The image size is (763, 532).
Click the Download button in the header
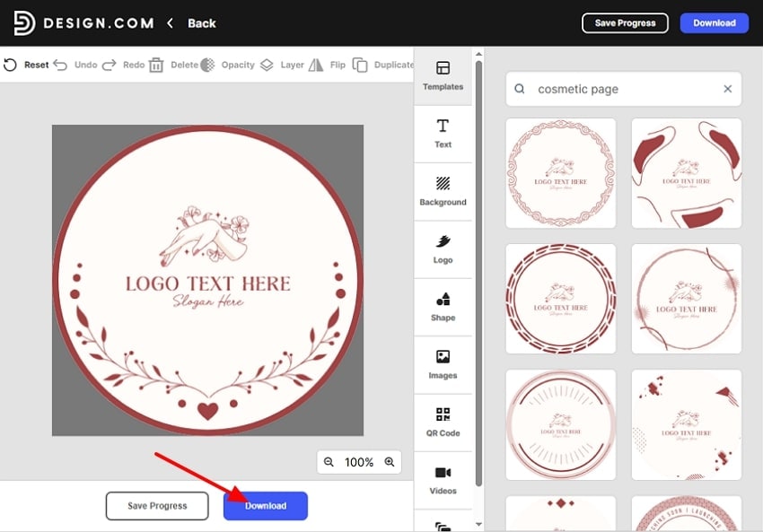click(x=714, y=22)
